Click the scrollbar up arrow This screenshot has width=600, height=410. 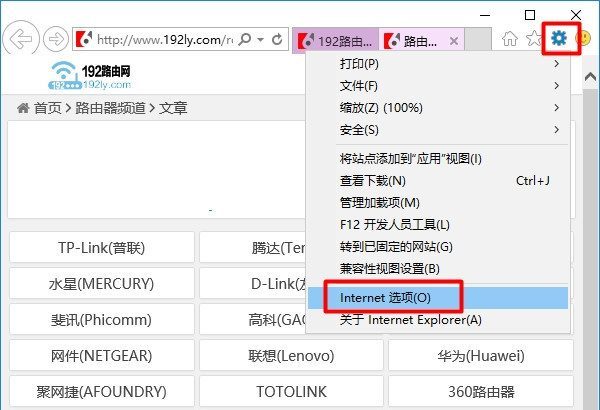(x=590, y=77)
